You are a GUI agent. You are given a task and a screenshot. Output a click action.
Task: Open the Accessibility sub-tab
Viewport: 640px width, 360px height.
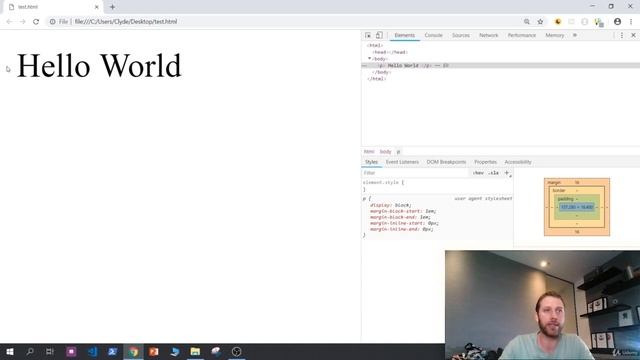(x=518, y=162)
